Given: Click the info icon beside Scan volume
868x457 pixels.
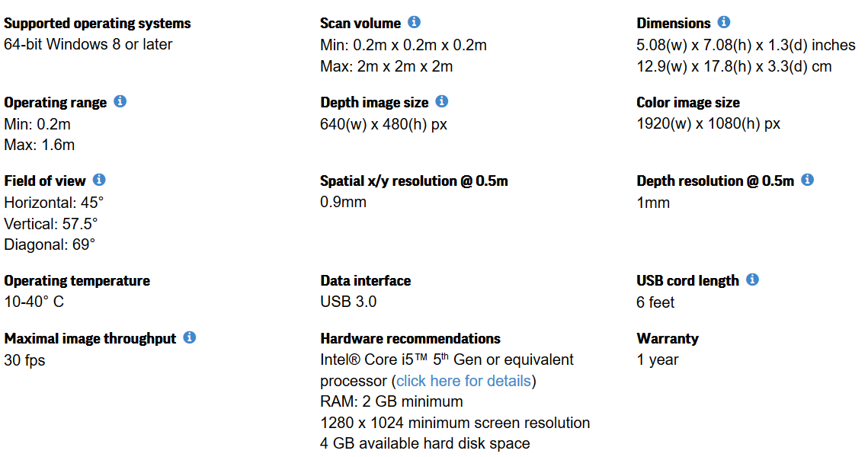Looking at the screenshot, I should (414, 23).
